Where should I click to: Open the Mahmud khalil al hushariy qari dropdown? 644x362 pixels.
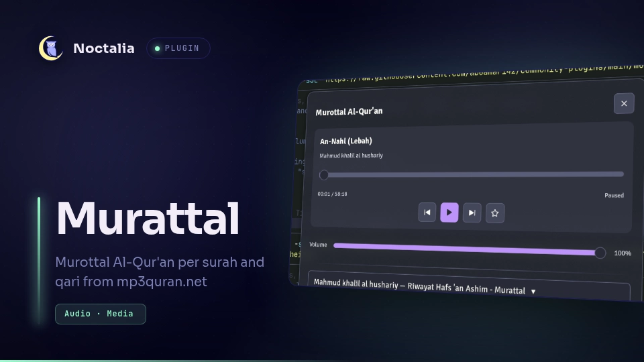tap(469, 286)
